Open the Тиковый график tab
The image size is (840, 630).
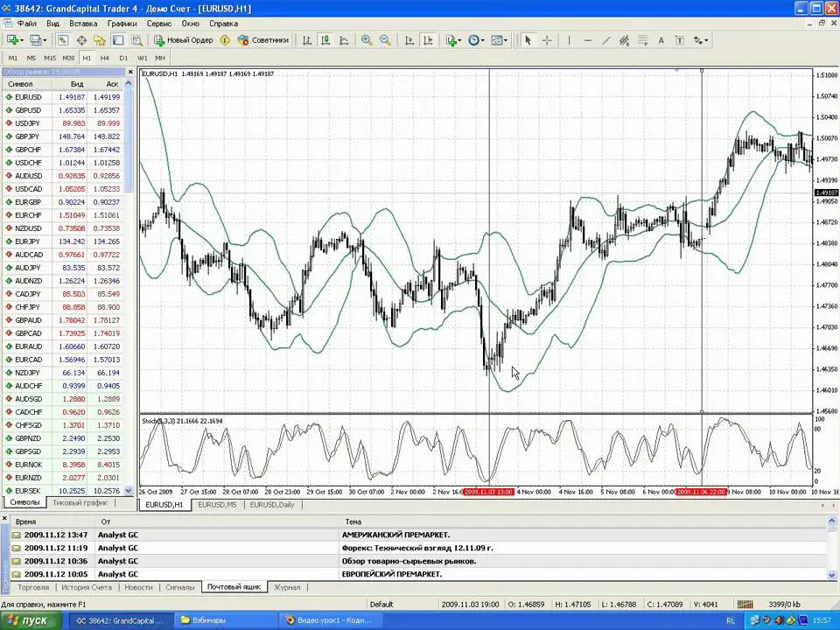pos(80,503)
